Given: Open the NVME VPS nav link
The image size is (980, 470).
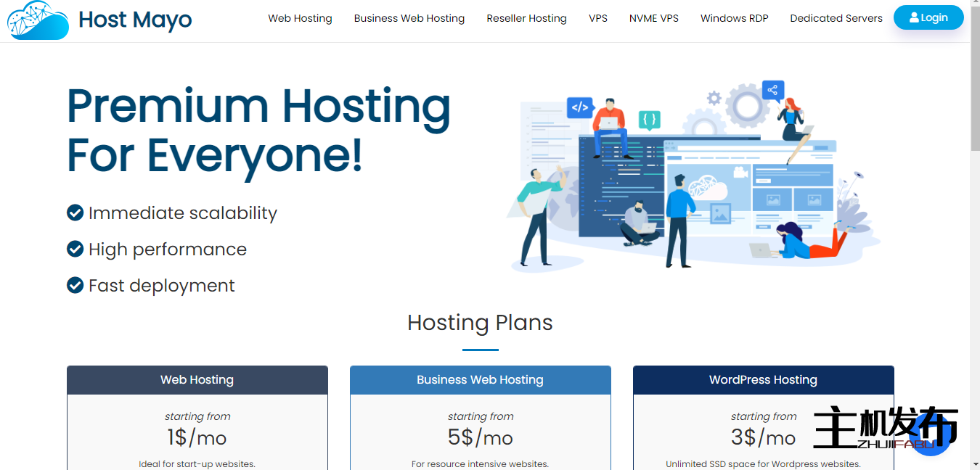Looking at the screenshot, I should click(x=653, y=18).
